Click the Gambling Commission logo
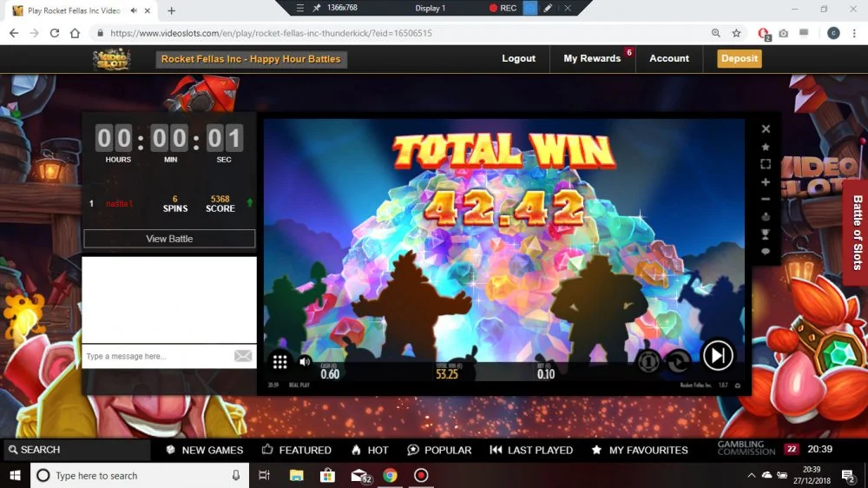The width and height of the screenshot is (868, 488). (746, 448)
